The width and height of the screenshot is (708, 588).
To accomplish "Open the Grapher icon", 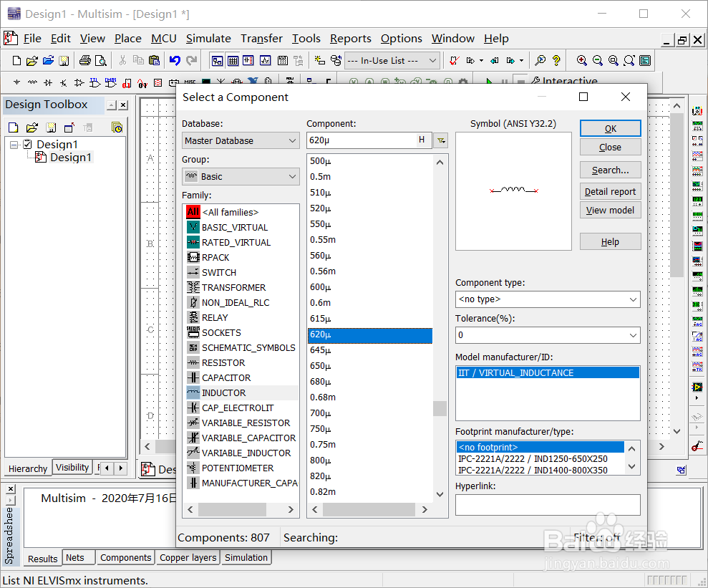I will [x=265, y=60].
